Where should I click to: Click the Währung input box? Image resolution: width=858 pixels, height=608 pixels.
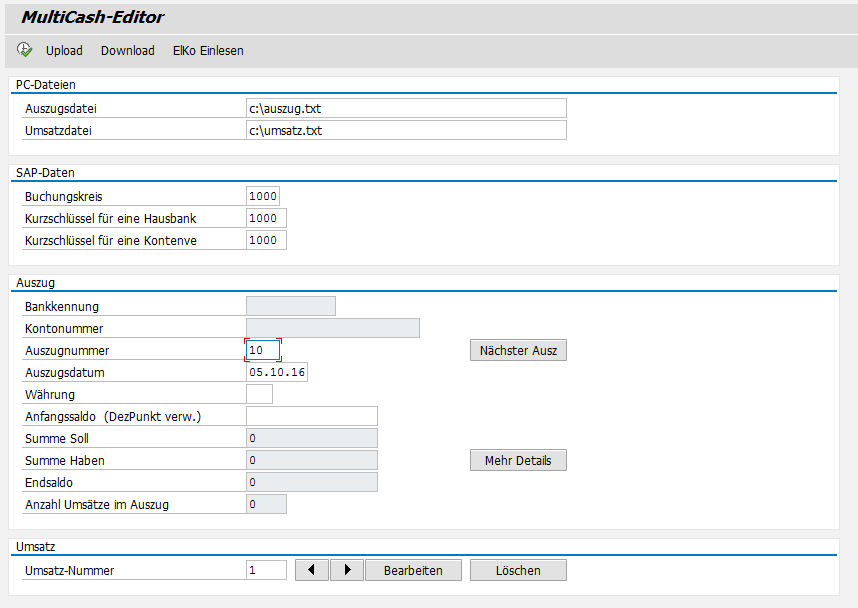click(259, 394)
